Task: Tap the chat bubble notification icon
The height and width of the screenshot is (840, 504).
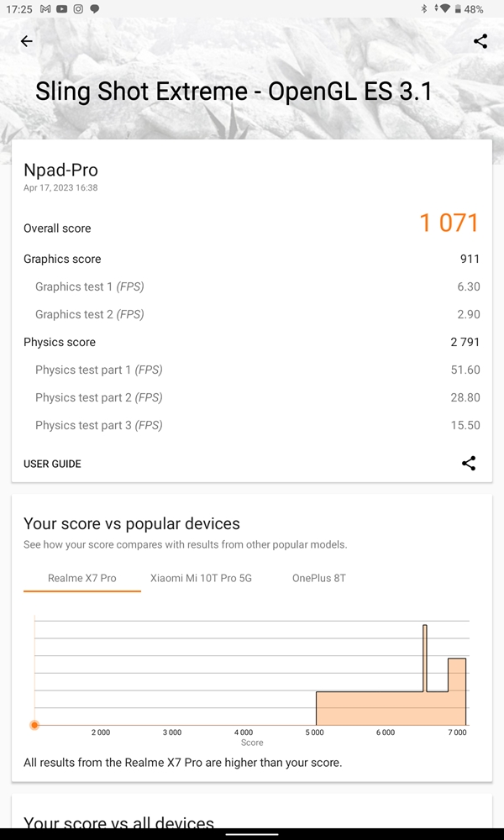Action: [x=94, y=9]
